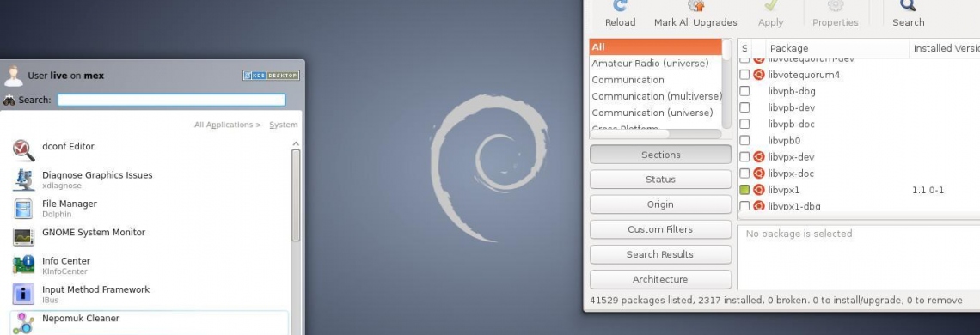The width and height of the screenshot is (980, 335).
Task: Open package Properties from the toolbar
Action: pos(835,15)
